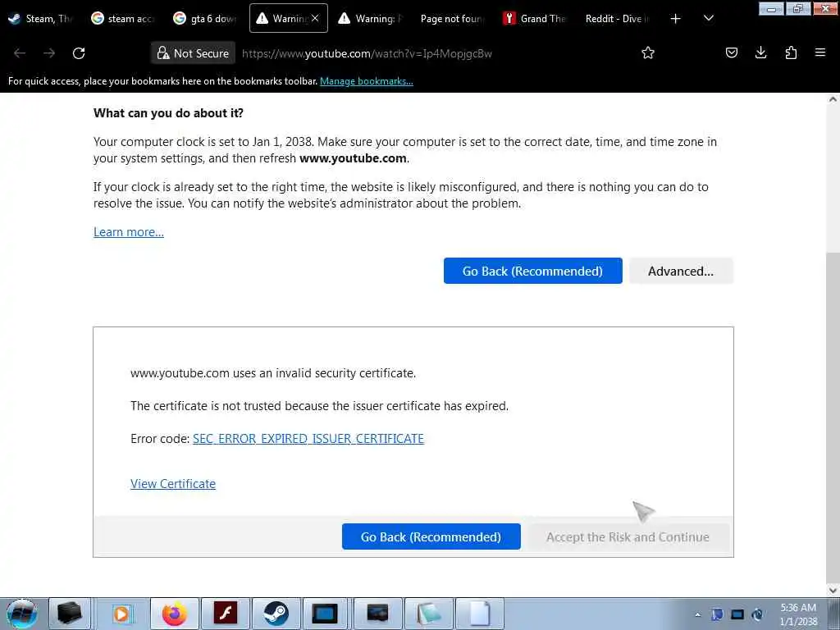Open the Learn more link
Screen dimensions: 840x630
coord(129,232)
